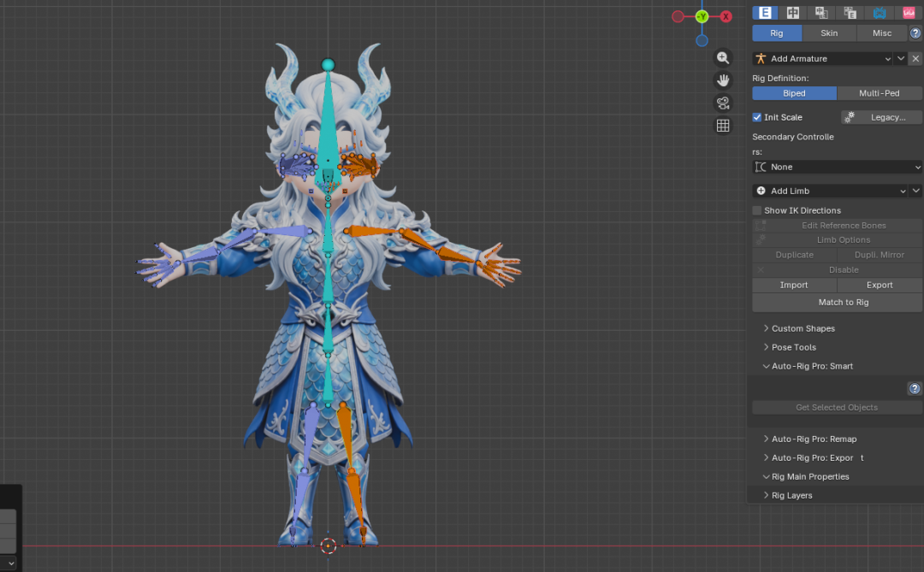This screenshot has height=572, width=924.
Task: Select Biped rig definition
Action: coord(794,93)
